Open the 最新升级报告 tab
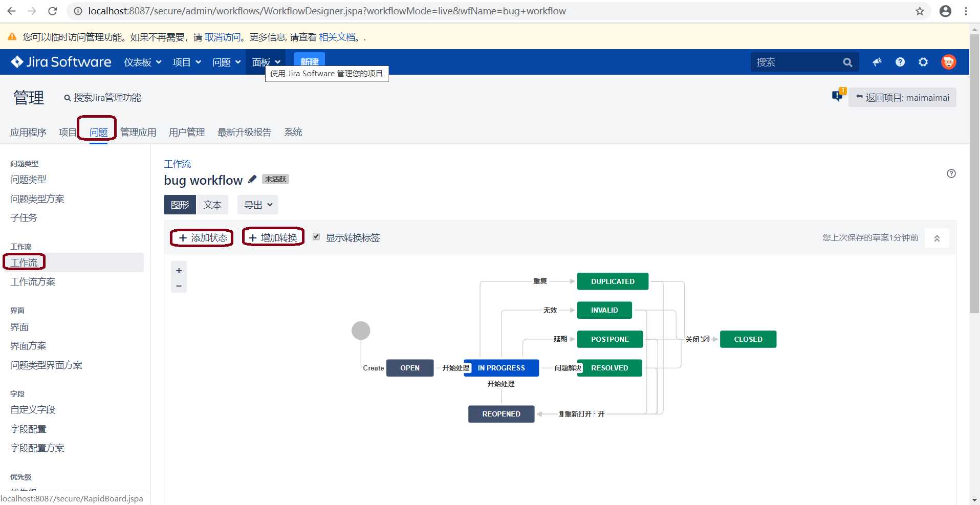Viewport: 980px width, 505px height. 244,132
